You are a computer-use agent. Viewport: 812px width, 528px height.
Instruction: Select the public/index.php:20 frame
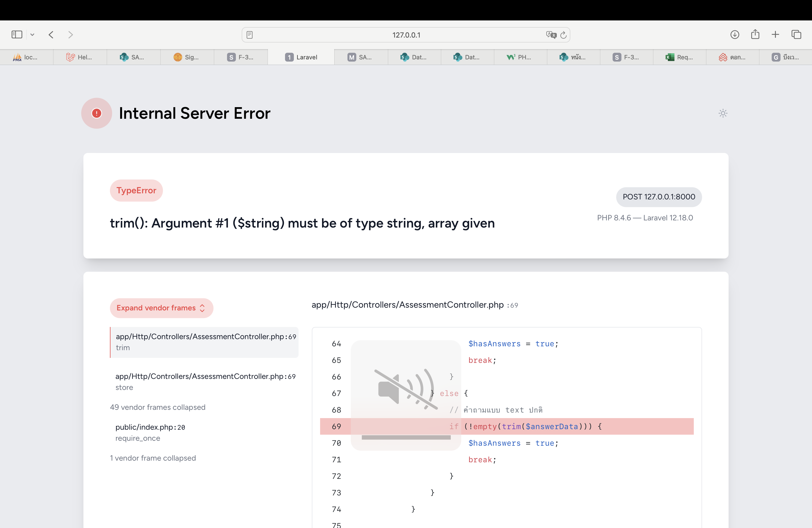150,432
